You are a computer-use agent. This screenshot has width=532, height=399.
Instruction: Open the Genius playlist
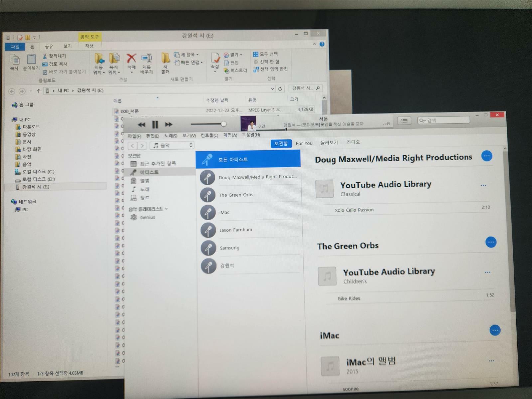(147, 217)
